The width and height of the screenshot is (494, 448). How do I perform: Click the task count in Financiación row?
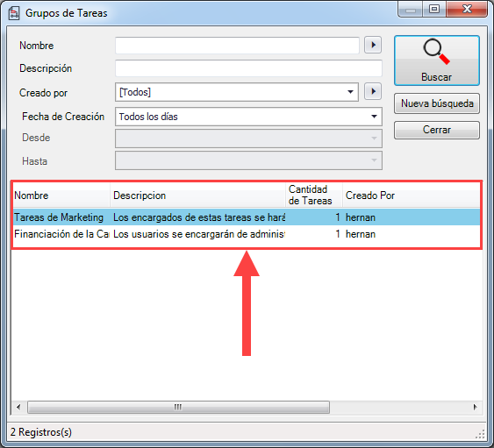338,234
